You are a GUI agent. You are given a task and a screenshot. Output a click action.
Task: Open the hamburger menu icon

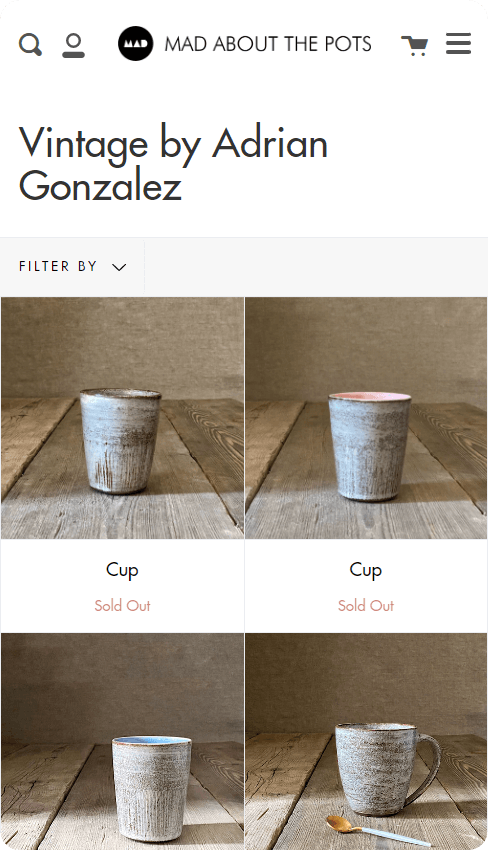tap(459, 43)
